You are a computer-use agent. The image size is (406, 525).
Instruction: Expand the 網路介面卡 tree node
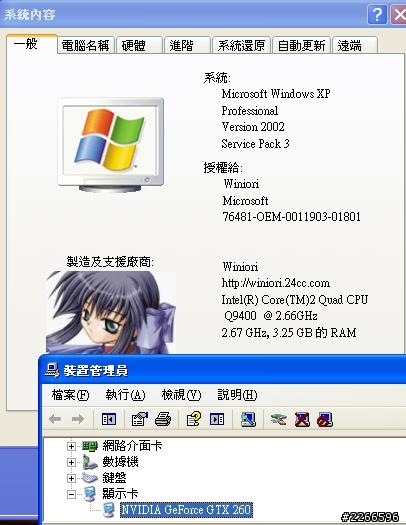(x=71, y=446)
